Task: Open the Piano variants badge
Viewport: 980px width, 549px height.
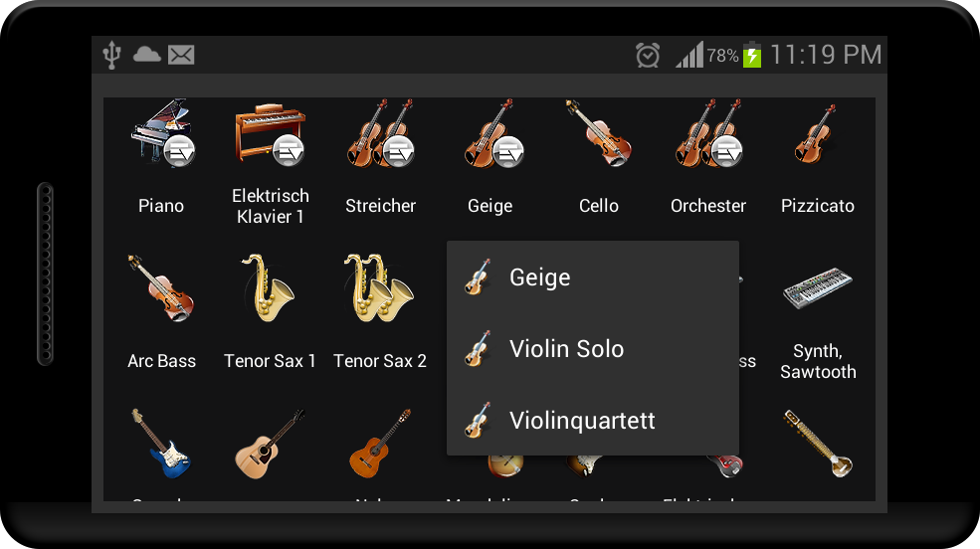Action: [x=179, y=151]
